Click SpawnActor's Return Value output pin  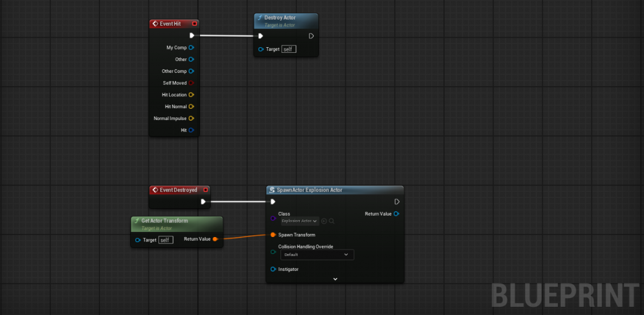(396, 214)
